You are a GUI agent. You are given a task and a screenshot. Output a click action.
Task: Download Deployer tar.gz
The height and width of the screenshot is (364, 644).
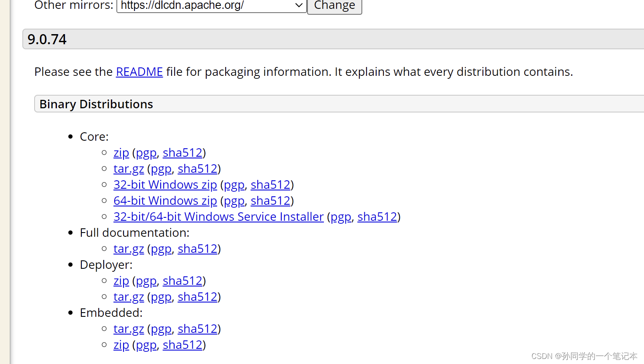(129, 297)
